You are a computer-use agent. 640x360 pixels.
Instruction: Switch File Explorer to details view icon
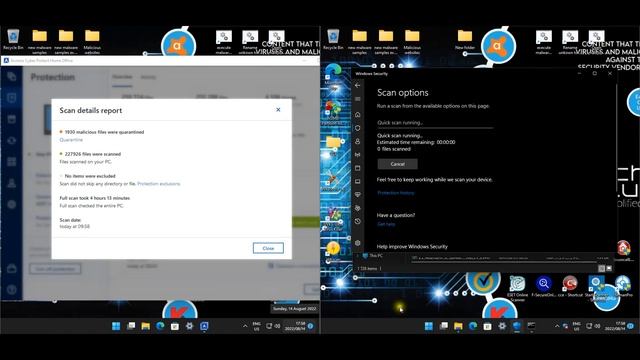(x=601, y=269)
